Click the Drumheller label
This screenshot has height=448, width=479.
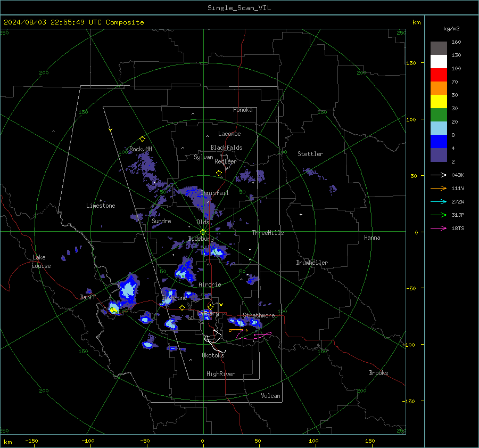tap(312, 263)
